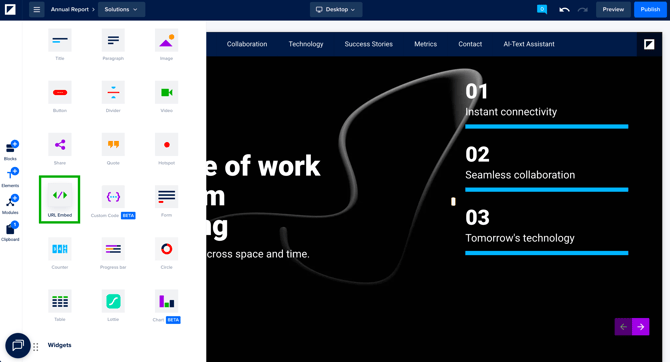Add a Counter element
Viewport: 670px width, 362px height.
60,249
